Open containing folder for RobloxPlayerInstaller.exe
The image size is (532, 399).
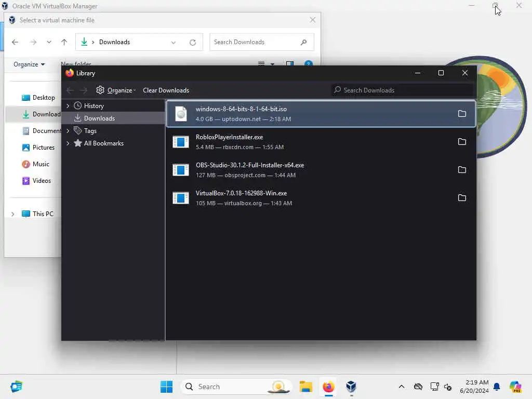click(462, 141)
